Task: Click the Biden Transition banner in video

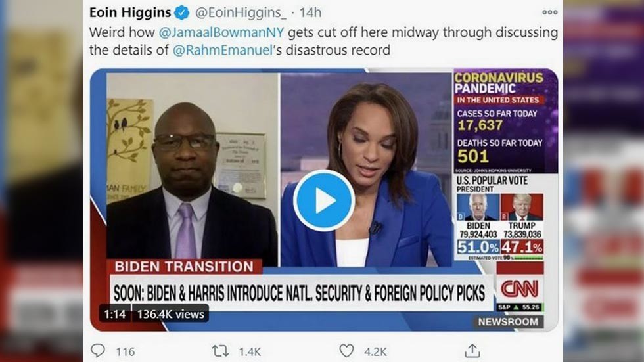Action: pos(184,267)
